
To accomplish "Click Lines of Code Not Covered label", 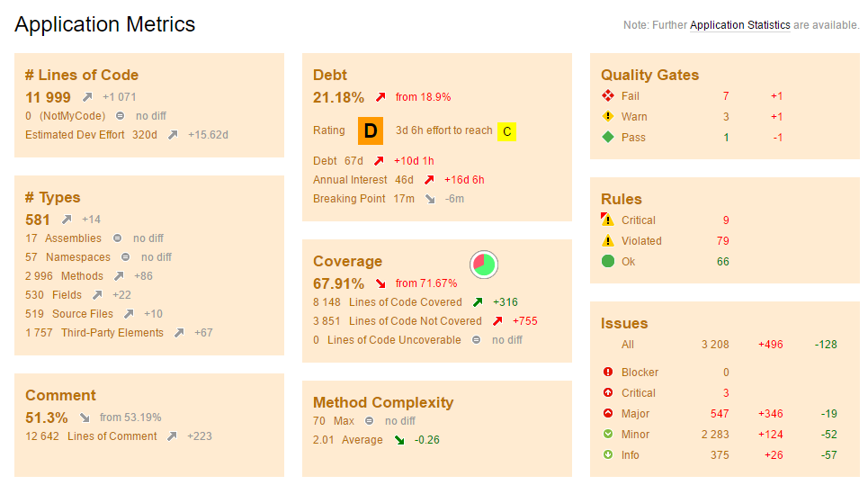I will click(415, 321).
